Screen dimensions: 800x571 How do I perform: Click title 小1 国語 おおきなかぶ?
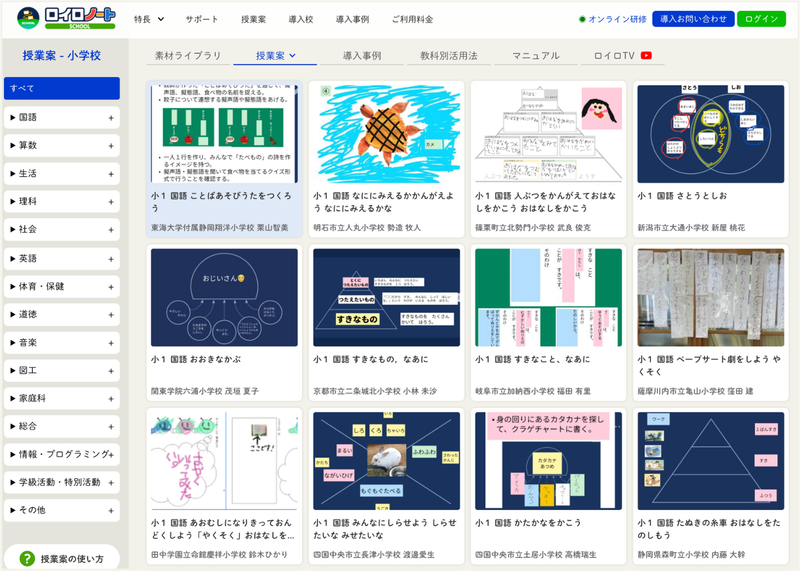pos(196,359)
